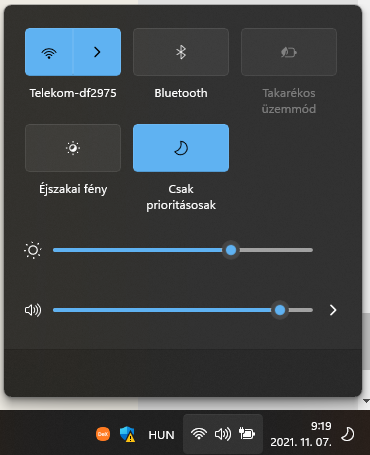This screenshot has height=455, width=370.
Task: Click the Telekom-df2975 network label
Action: (73, 93)
